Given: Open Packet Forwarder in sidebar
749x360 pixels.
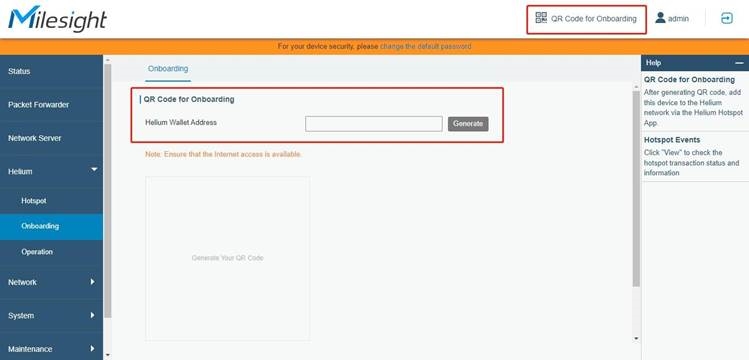Looking at the screenshot, I should pos(51,105).
